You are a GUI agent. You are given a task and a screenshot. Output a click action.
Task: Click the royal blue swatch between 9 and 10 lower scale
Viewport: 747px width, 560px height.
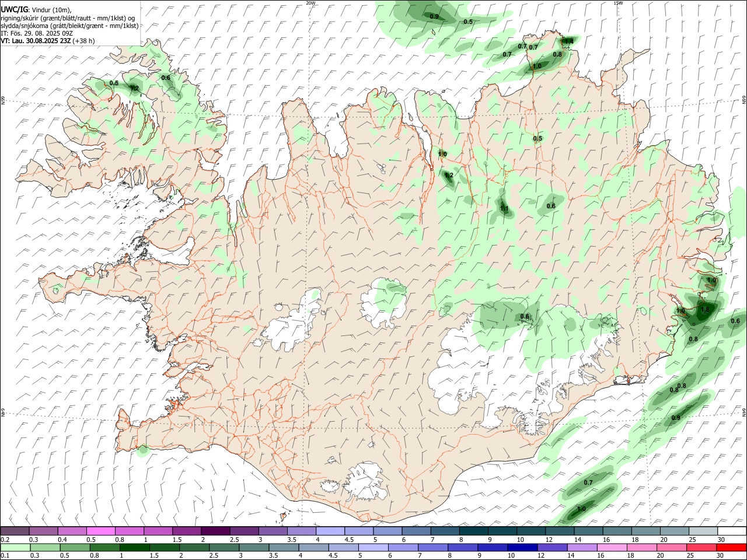[x=491, y=547]
